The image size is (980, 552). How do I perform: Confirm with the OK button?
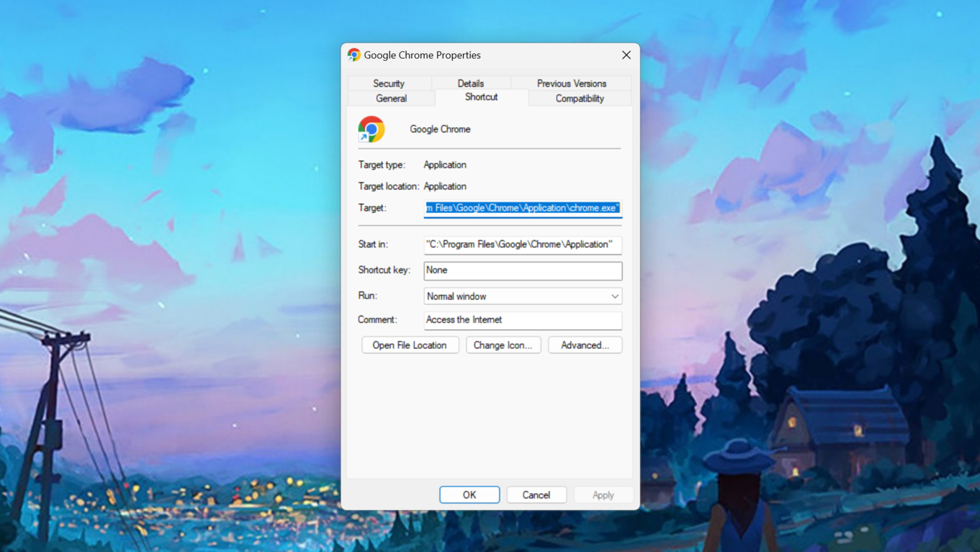click(469, 495)
